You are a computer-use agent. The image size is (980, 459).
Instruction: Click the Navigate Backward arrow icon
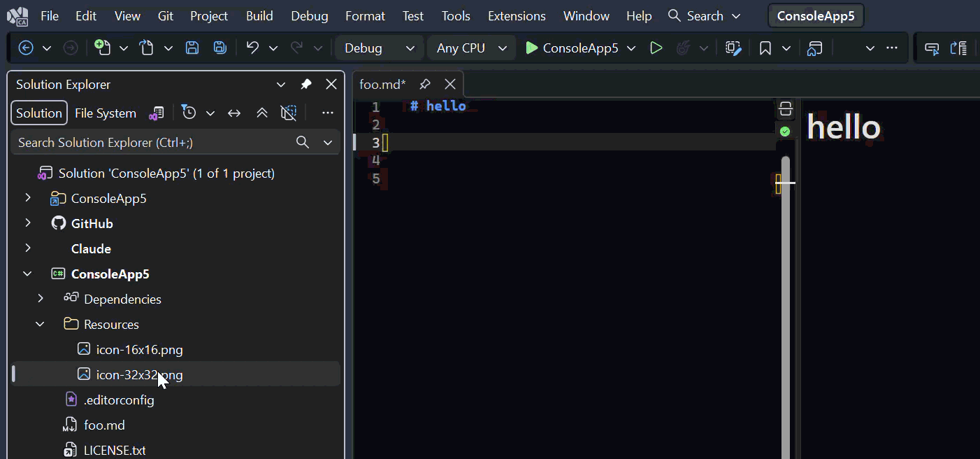point(26,48)
